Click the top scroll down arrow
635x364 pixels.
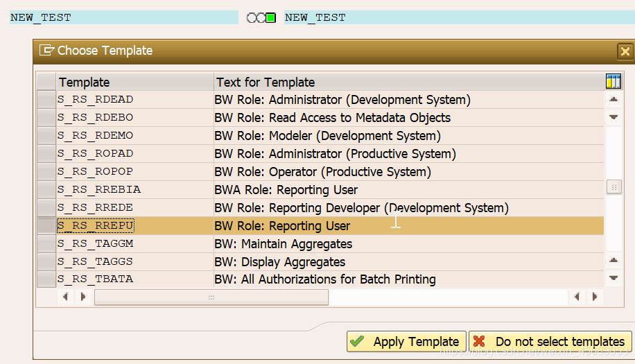(614, 117)
